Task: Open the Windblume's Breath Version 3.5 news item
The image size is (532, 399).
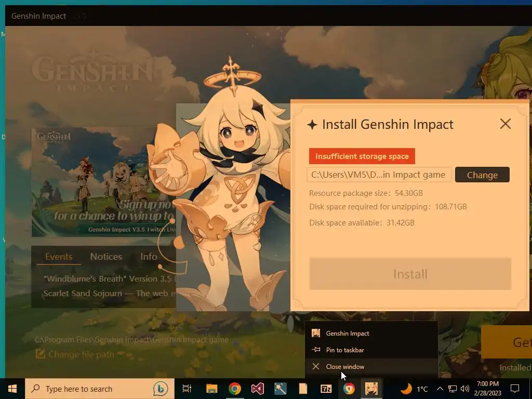Action: pyautogui.click(x=110, y=279)
